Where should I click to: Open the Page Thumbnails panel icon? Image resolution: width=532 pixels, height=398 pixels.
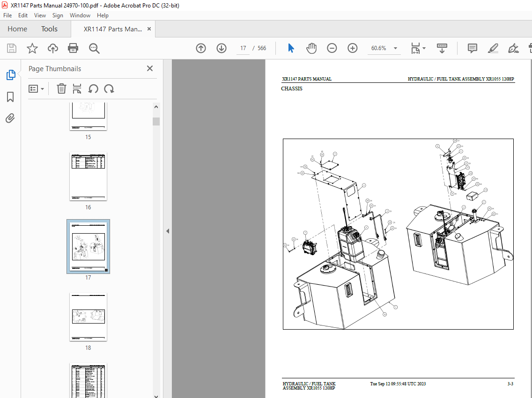pyautogui.click(x=10, y=75)
